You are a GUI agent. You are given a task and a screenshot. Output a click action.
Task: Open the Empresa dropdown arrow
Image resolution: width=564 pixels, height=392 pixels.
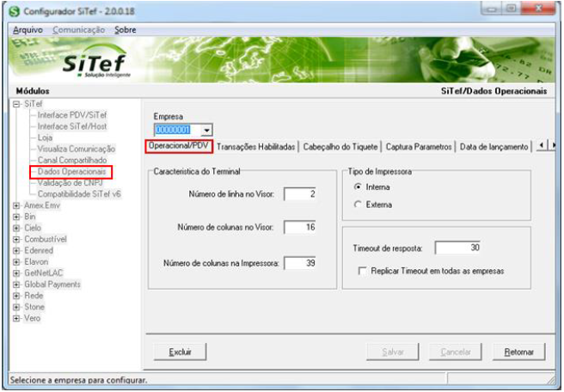click(x=206, y=130)
